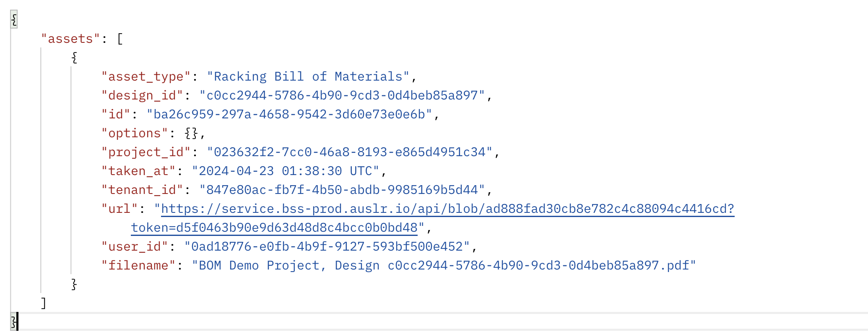Image resolution: width=868 pixels, height=335 pixels.
Task: Click the user_id value starting with 0ad18776
Action: coord(327,247)
